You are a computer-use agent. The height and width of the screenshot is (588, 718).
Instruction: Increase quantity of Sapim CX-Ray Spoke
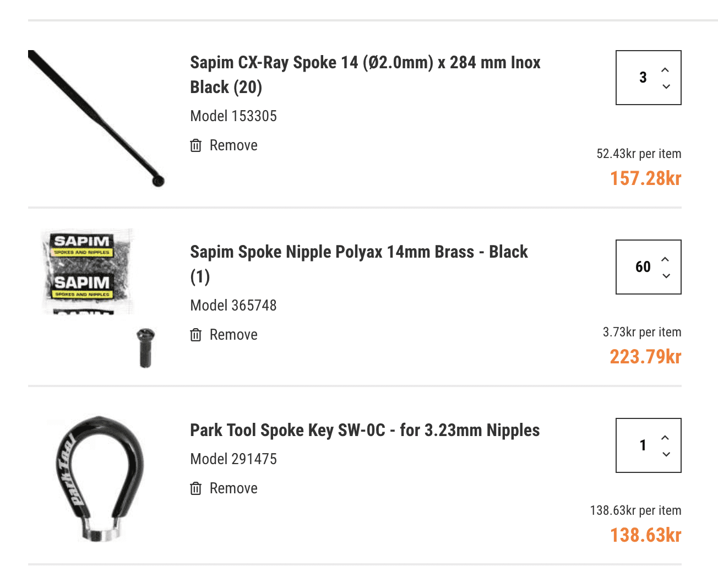point(666,70)
